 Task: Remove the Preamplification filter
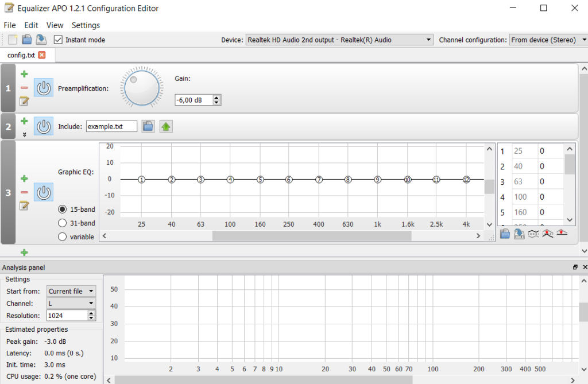24,87
